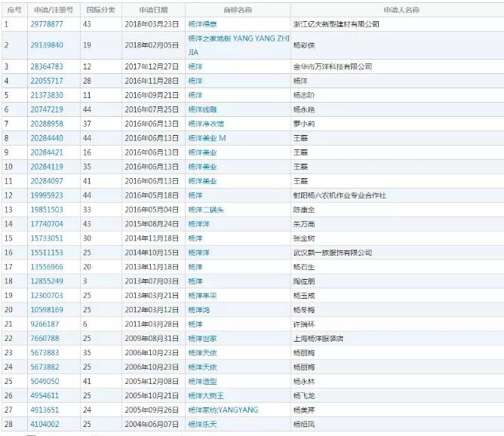This screenshot has height=436, width=504.
Task: Open registration number 19995923 link
Action: [x=47, y=195]
